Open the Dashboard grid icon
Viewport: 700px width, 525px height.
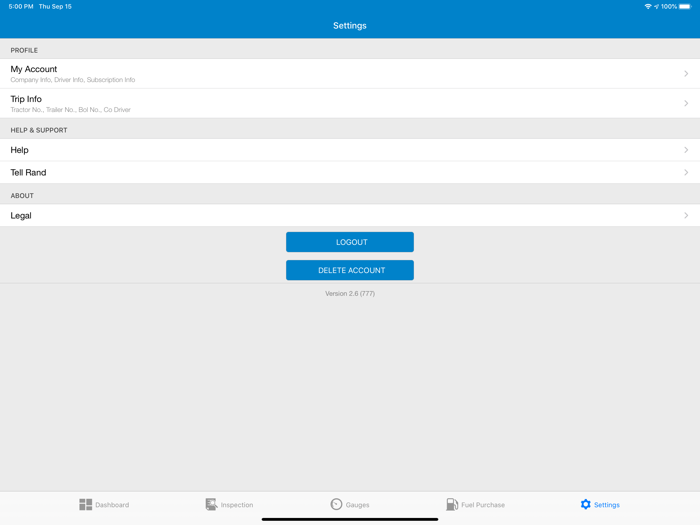click(85, 504)
